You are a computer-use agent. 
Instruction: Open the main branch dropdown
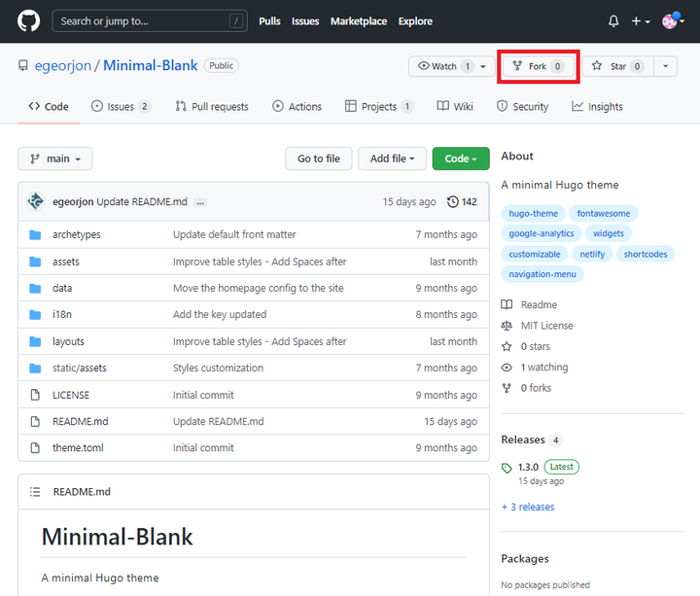[x=55, y=158]
